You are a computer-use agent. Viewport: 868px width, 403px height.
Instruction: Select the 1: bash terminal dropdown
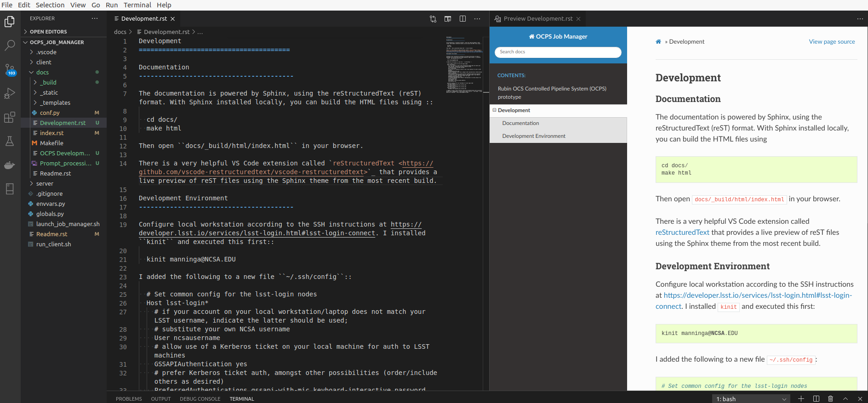click(x=751, y=399)
